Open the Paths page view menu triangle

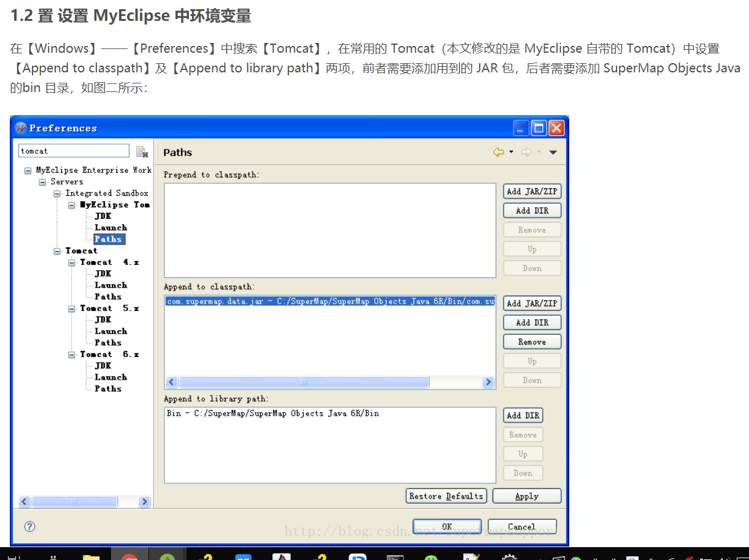[553, 152]
